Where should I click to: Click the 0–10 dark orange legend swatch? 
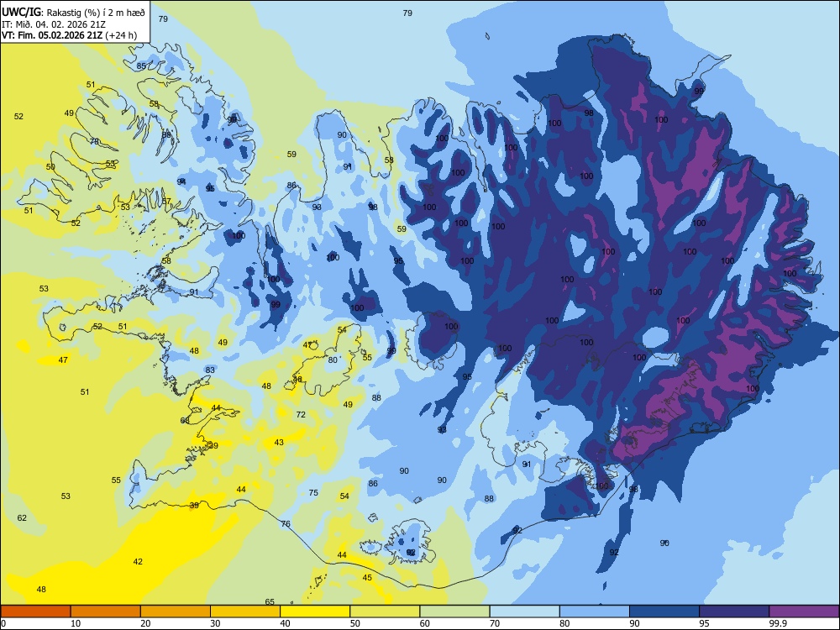point(36,612)
